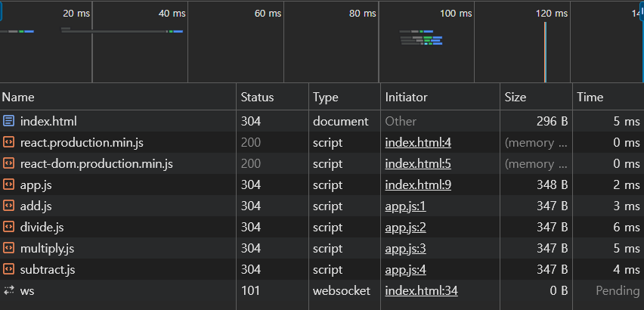Click script icon next to react.production.min.js
This screenshot has height=310, width=644.
pos(9,142)
